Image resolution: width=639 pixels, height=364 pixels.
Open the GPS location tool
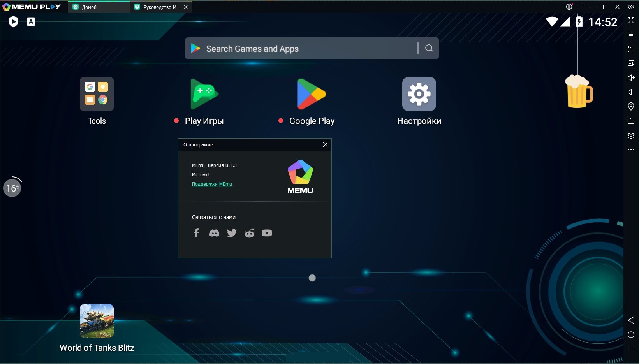pos(631,106)
